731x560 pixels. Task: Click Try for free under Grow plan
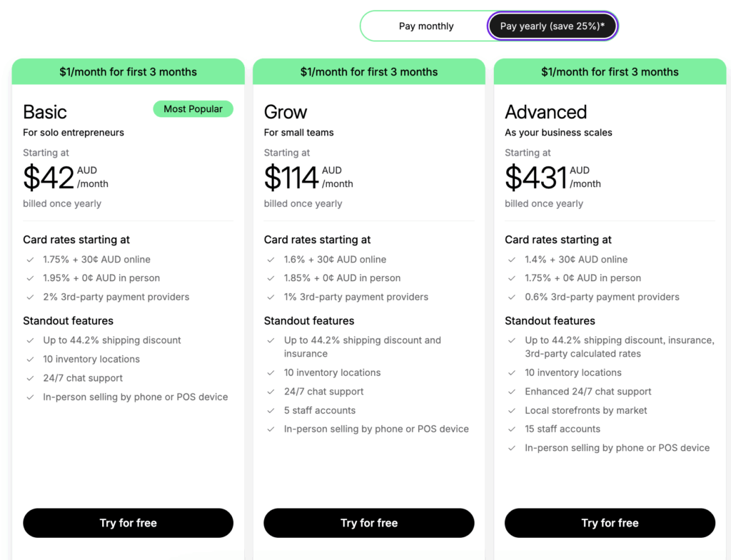tap(369, 523)
